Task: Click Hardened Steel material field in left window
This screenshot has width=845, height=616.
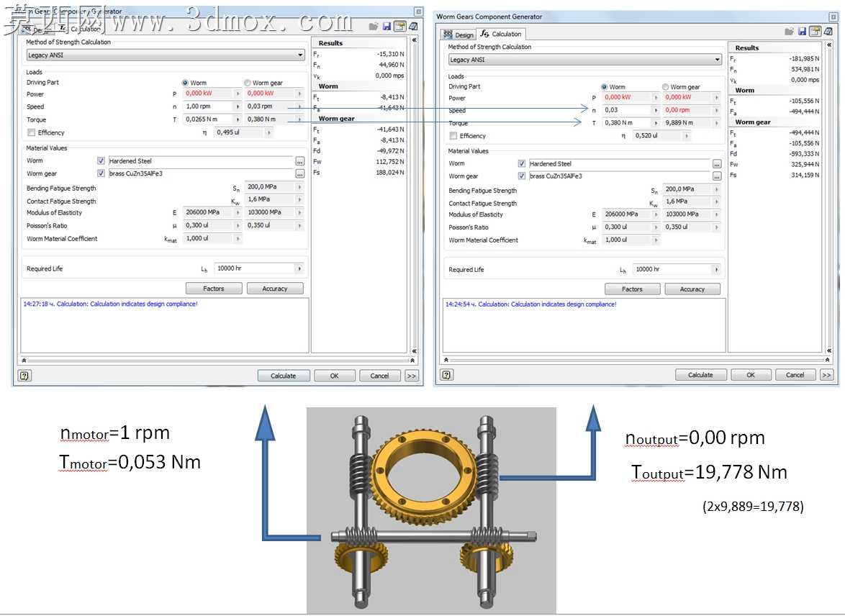Action: [x=201, y=160]
